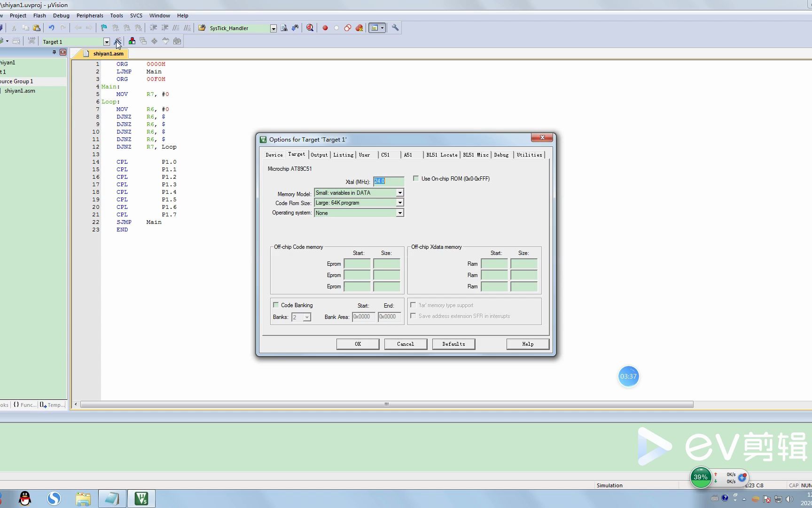The image size is (812, 508).
Task: Open the Flash menu
Action: click(x=39, y=16)
